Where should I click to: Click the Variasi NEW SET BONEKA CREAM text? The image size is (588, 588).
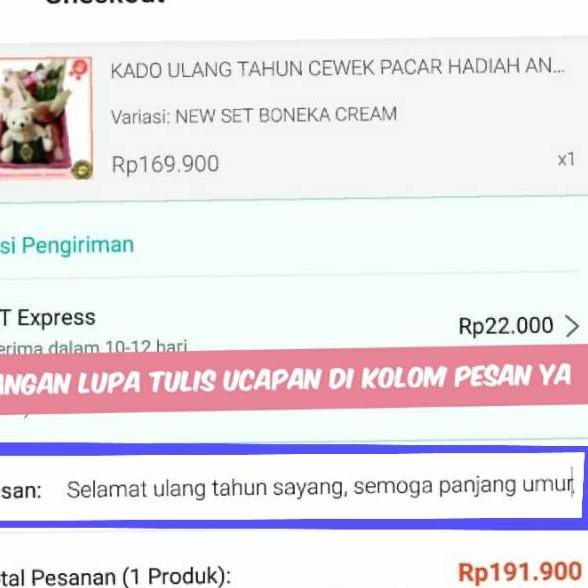coord(254,116)
